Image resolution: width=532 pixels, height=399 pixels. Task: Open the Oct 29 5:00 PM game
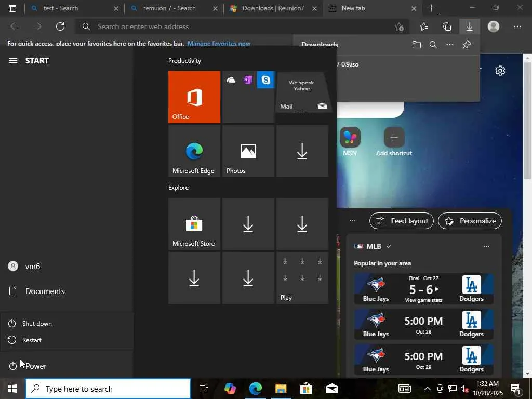423,360
